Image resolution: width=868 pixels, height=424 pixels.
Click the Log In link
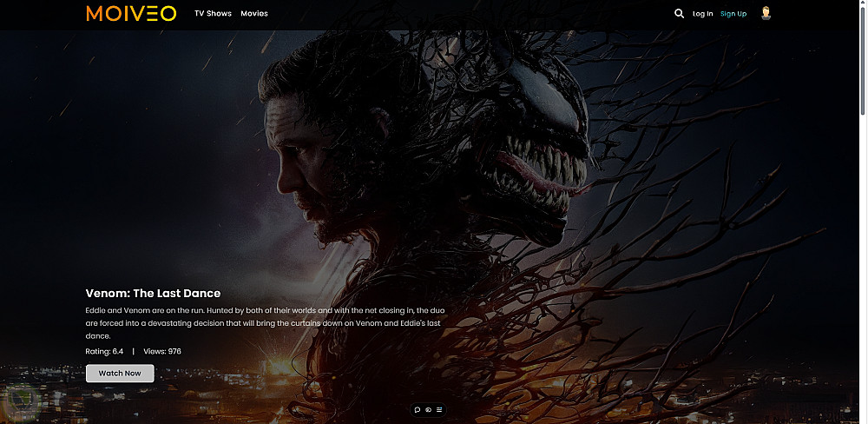click(x=702, y=14)
